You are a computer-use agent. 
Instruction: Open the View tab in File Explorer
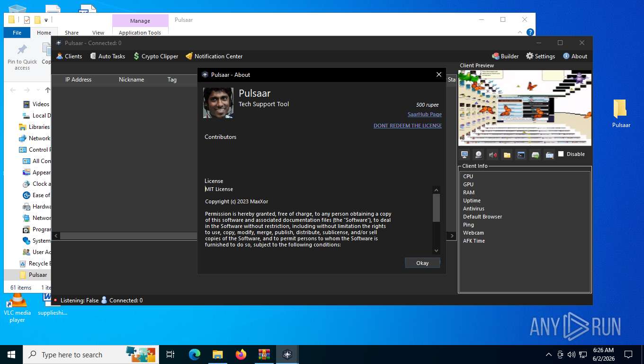(98, 33)
